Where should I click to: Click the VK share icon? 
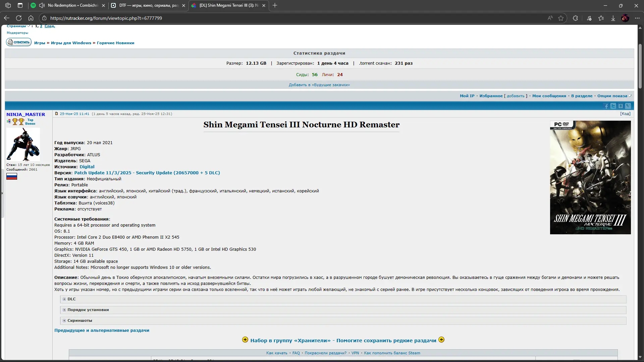(x=621, y=106)
